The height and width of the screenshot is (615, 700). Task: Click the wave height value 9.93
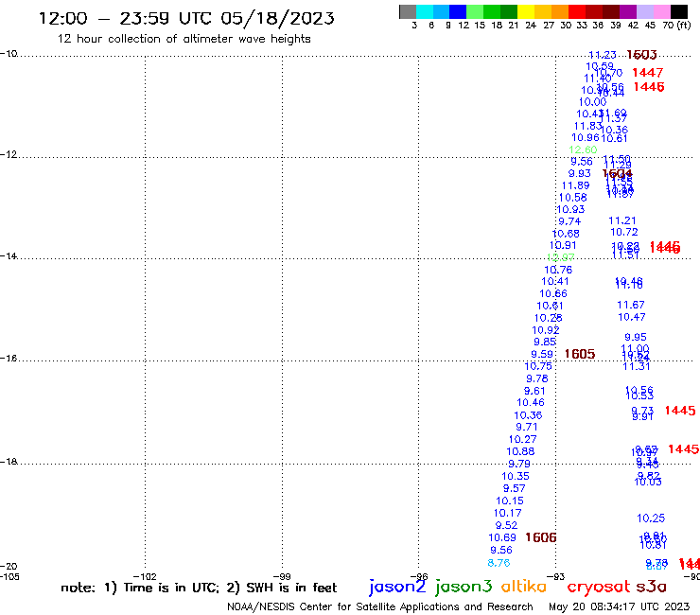(580, 173)
